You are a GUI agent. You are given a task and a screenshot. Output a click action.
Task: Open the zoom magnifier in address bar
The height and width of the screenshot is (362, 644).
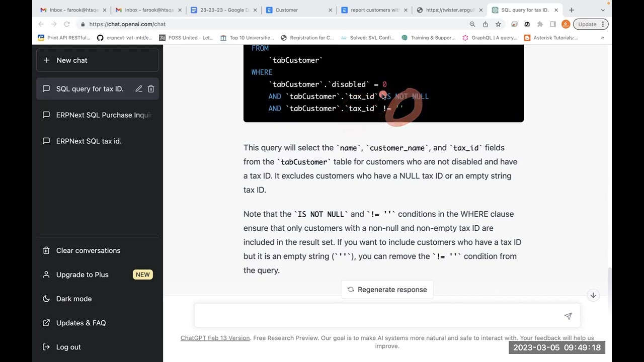[x=472, y=24]
